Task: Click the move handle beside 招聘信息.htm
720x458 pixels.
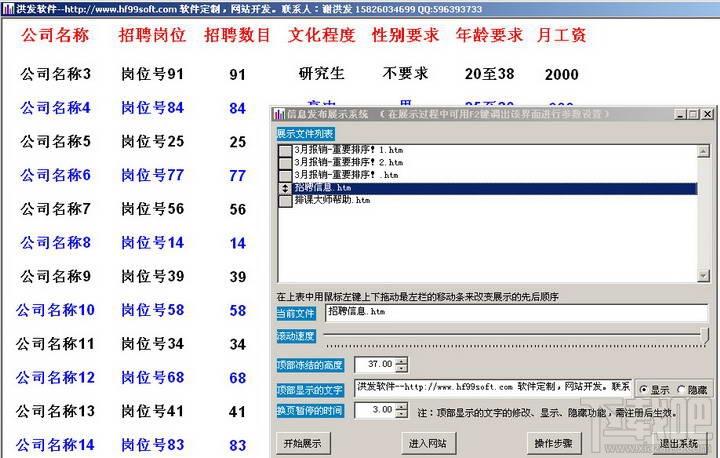Action: coord(285,188)
